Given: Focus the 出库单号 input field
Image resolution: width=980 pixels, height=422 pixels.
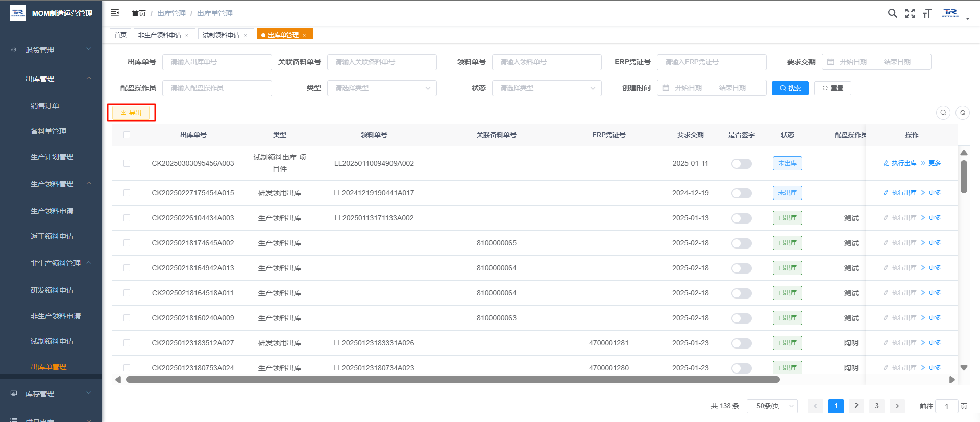Looking at the screenshot, I should 217,62.
